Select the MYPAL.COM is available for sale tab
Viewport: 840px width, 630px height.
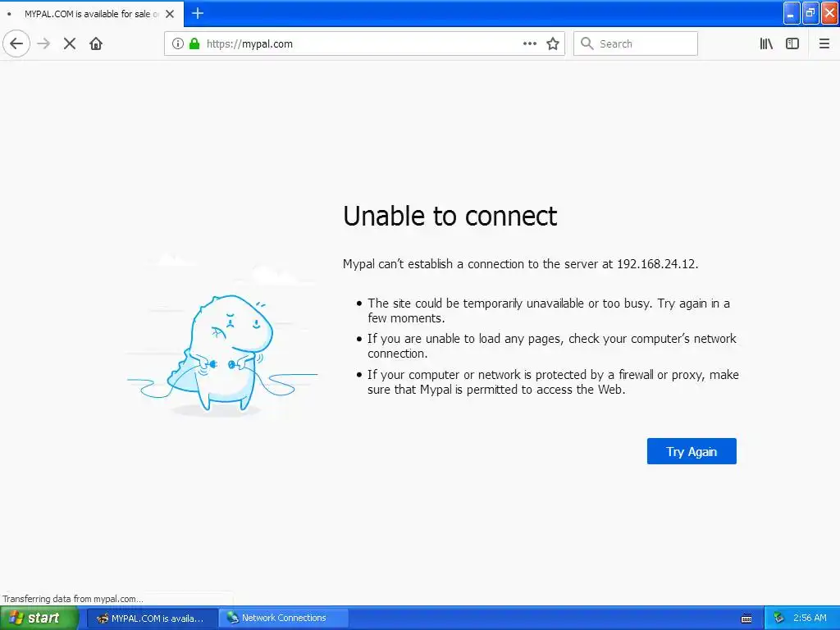92,14
